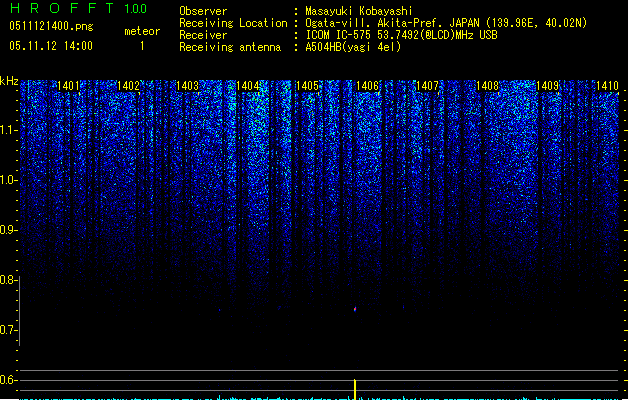Click the 1.1 frequency axis label
Screen dimensions: 629x400
pos(8,130)
